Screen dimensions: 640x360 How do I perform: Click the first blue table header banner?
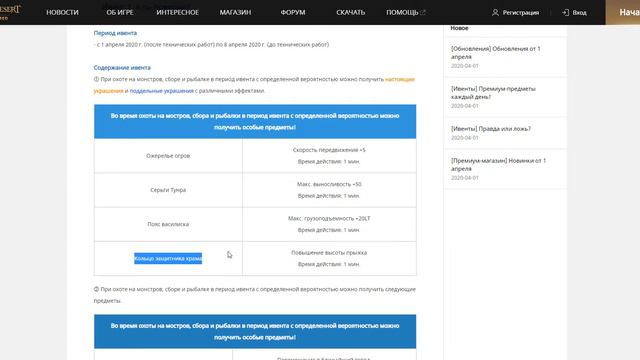pyautogui.click(x=255, y=121)
